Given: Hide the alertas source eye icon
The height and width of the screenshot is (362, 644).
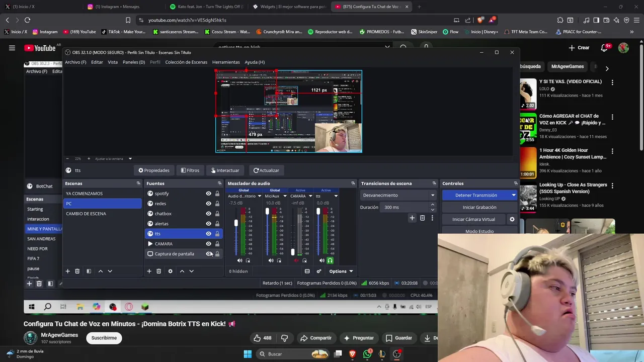Looking at the screenshot, I should point(208,224).
